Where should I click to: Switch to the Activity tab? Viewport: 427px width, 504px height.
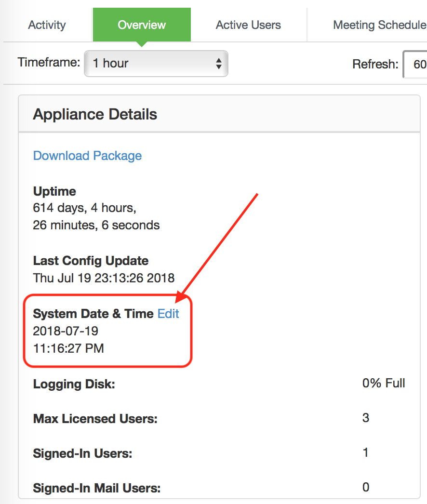[x=47, y=25]
